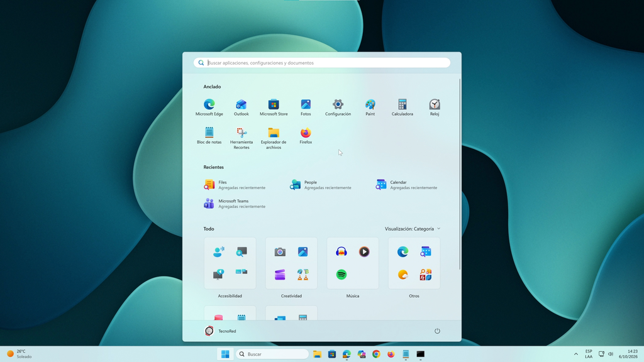The height and width of the screenshot is (362, 644).
Task: Click the start menu search field
Action: pos(322,63)
